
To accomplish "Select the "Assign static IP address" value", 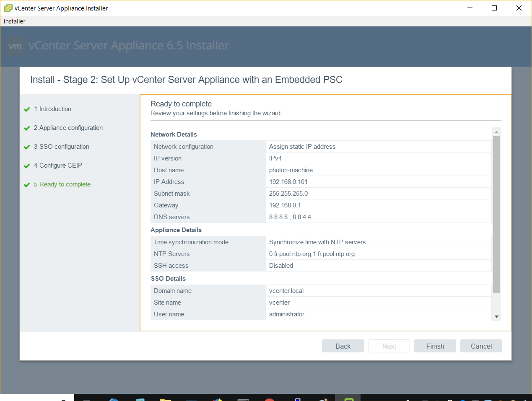I will coord(302,147).
